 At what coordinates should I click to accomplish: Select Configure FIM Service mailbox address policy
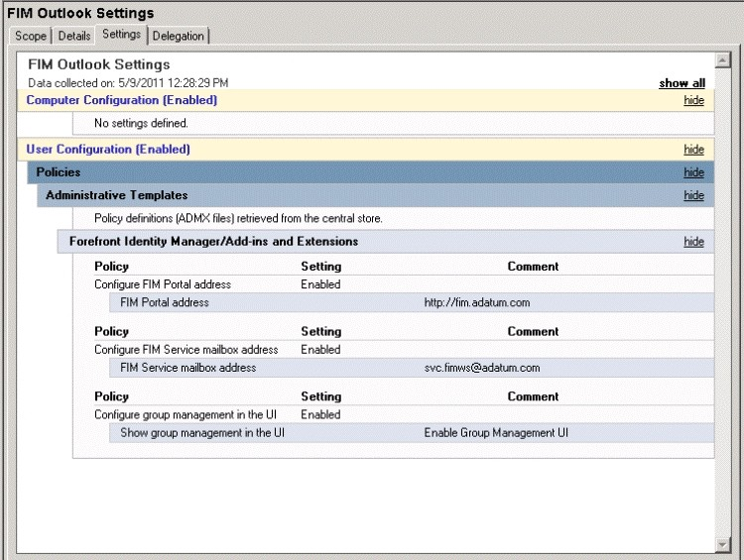pyautogui.click(x=186, y=350)
